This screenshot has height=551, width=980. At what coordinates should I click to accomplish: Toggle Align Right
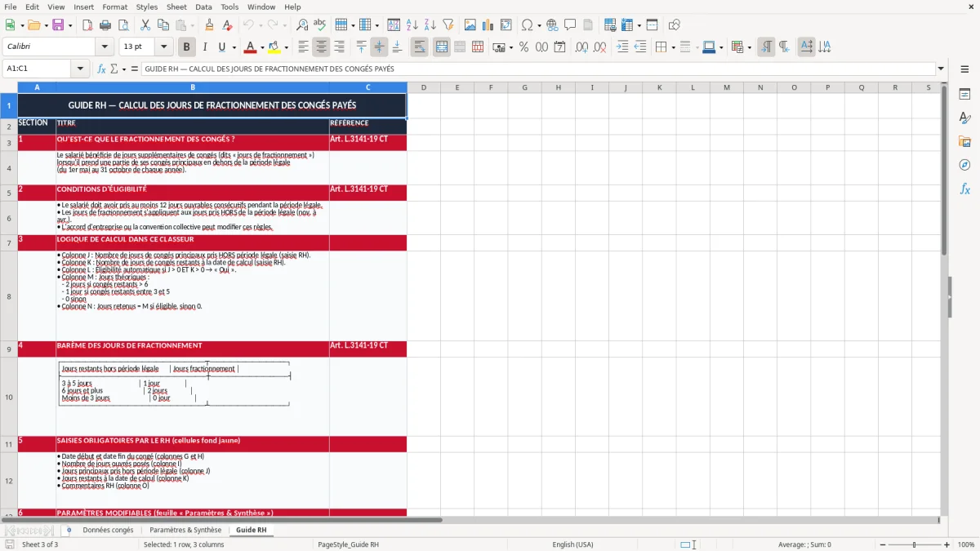click(339, 47)
